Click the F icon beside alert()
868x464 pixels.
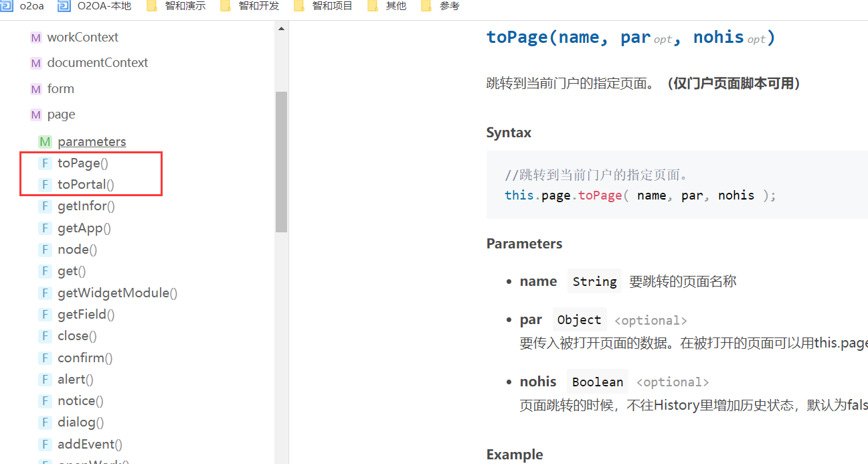(45, 379)
